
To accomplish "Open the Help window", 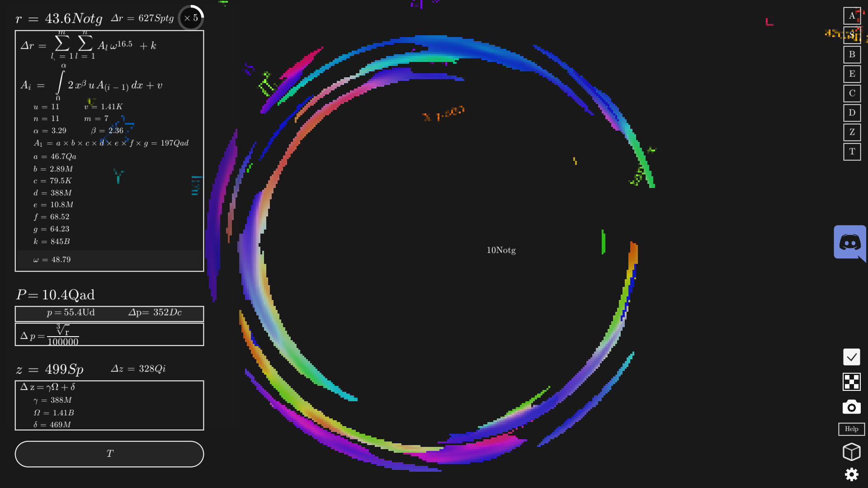I will point(851,429).
